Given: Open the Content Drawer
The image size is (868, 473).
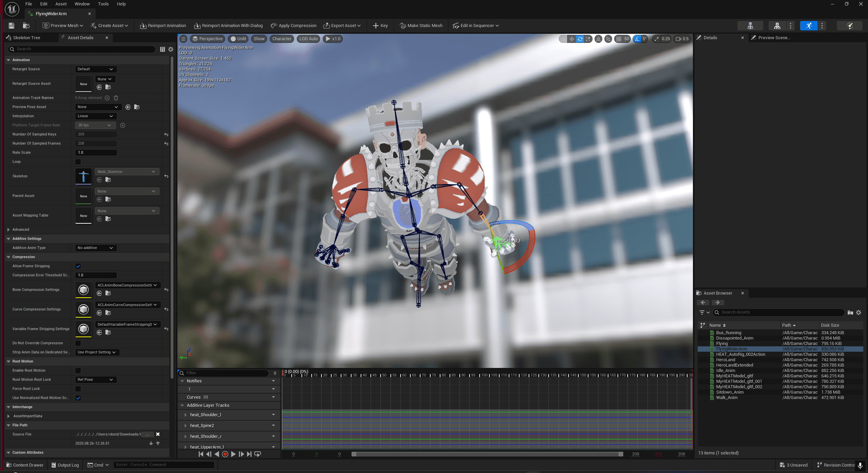Looking at the screenshot, I should [25, 465].
